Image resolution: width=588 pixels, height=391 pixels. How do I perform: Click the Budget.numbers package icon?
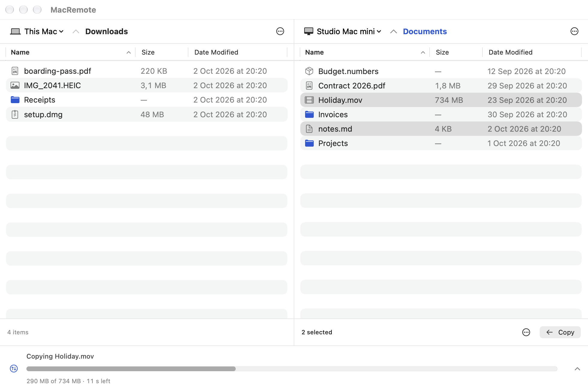309,71
